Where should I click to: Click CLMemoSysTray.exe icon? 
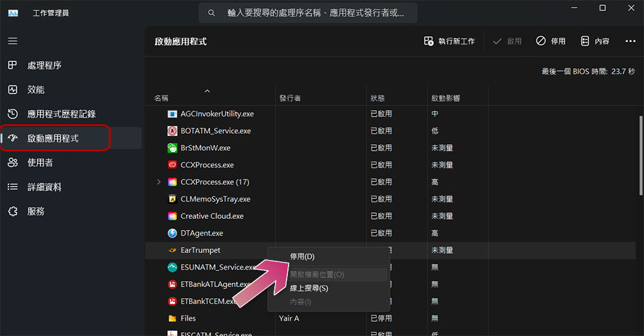click(173, 199)
